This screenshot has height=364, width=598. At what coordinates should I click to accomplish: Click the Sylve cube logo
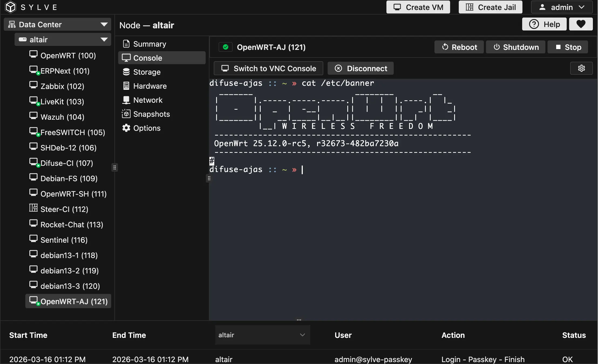(x=11, y=7)
